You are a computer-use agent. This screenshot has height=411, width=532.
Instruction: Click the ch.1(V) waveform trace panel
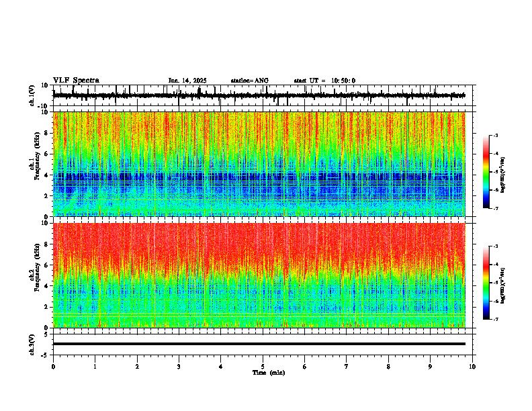[264, 95]
